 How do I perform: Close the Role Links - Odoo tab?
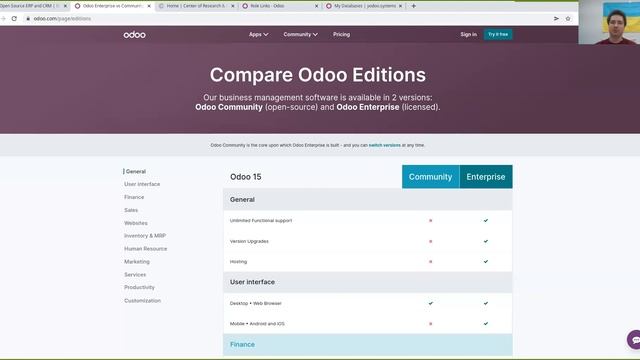pyautogui.click(x=316, y=6)
